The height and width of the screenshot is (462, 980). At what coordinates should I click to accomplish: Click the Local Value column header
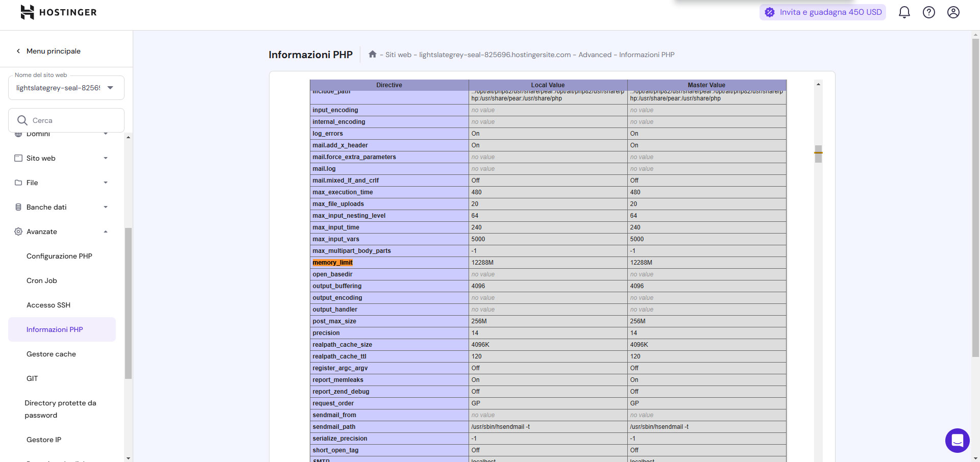click(548, 85)
